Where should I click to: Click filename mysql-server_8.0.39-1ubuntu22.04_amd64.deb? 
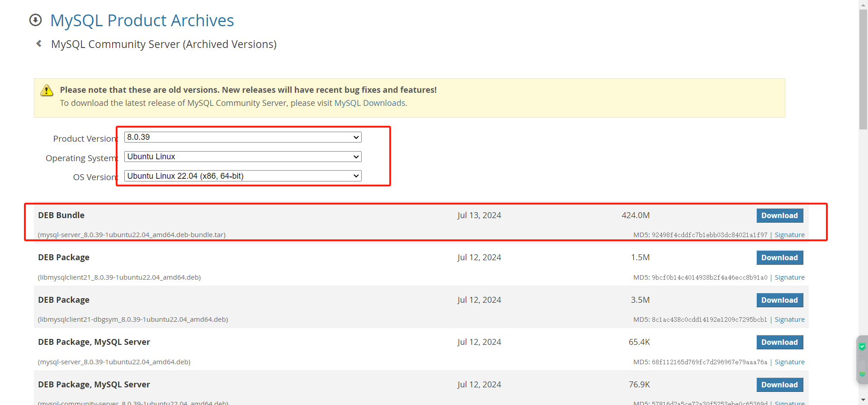coord(114,362)
